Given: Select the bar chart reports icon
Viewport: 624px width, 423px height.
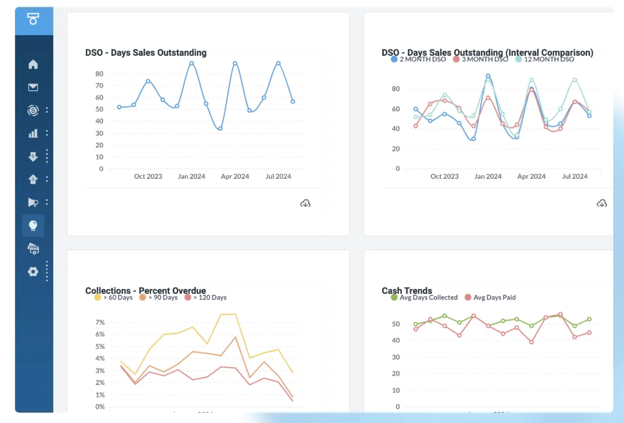Looking at the screenshot, I should click(33, 133).
